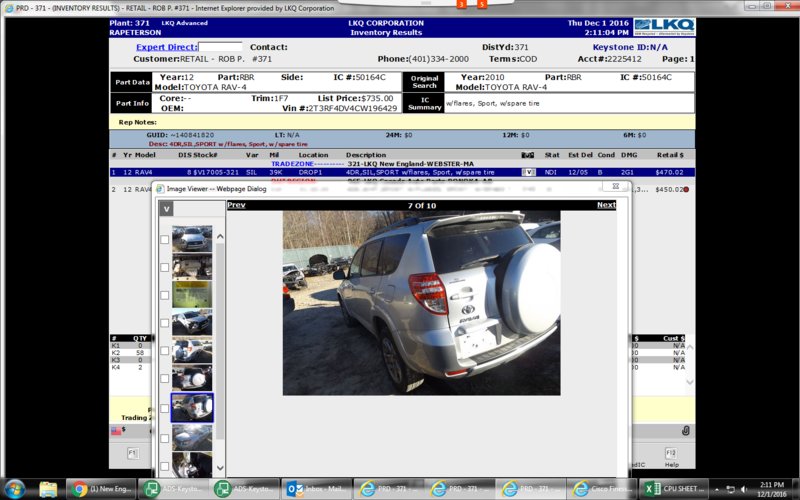The height and width of the screenshot is (500, 800).
Task: Show hidden system tray icons
Action: tap(717, 489)
